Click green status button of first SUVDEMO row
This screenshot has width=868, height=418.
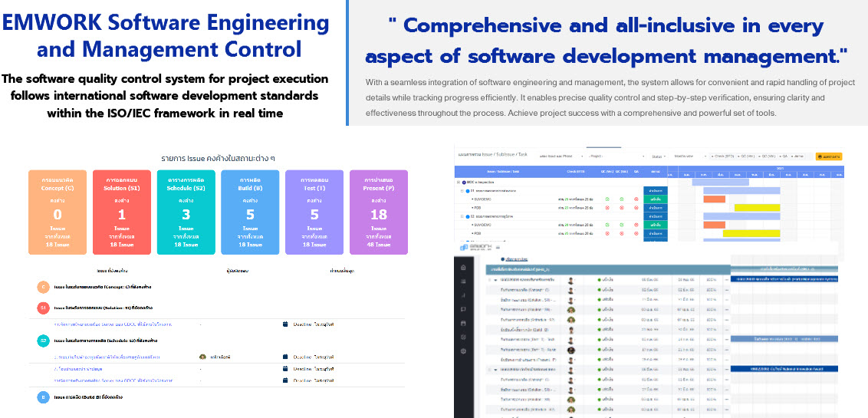656,199
